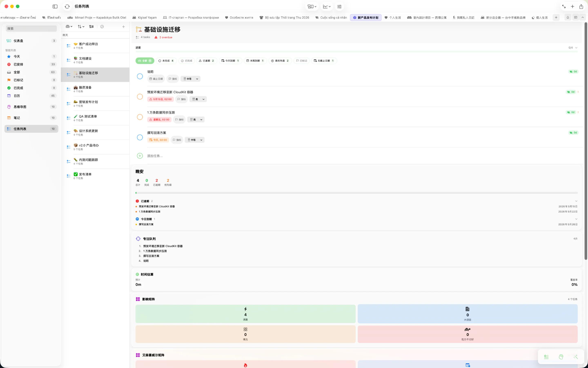Switch to 新产品发布计划 tab
This screenshot has height=368, width=588.
366,18
